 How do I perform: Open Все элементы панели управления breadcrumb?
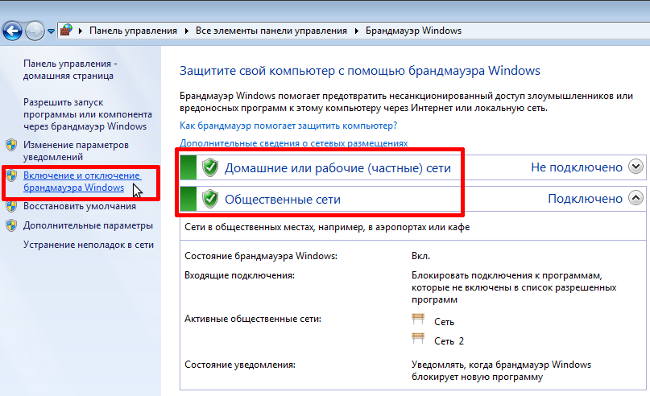point(271,31)
